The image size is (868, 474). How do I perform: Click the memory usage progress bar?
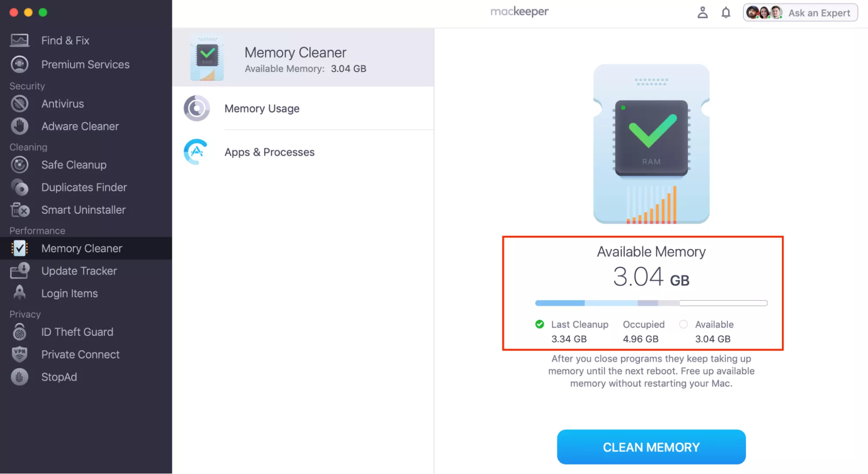pyautogui.click(x=651, y=303)
